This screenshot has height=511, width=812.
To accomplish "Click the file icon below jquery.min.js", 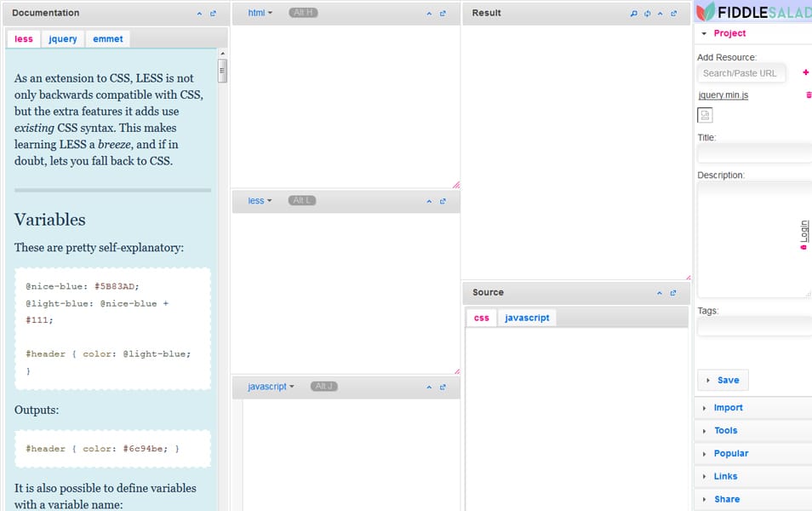I will coord(705,115).
